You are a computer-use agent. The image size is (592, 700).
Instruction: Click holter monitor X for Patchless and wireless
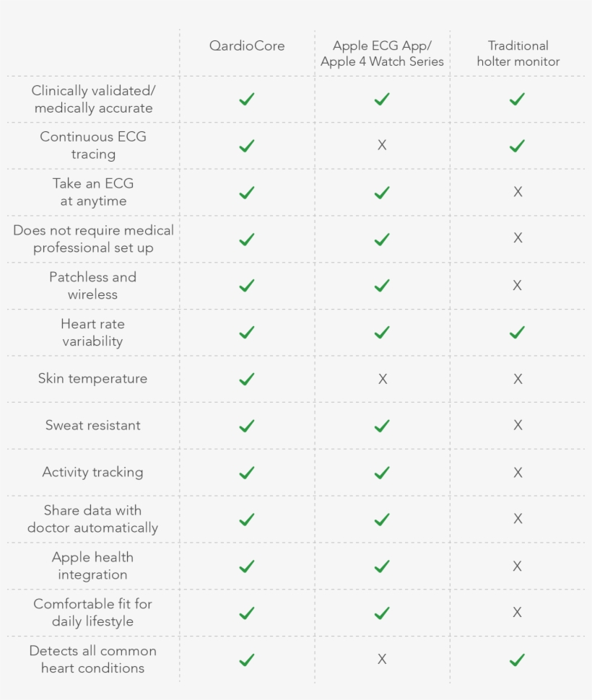click(x=518, y=285)
